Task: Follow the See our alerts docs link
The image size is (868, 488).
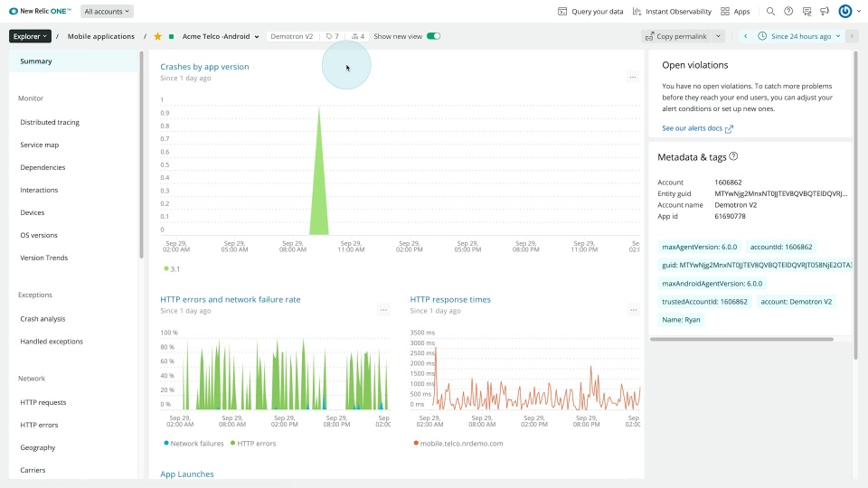Action: click(x=697, y=128)
